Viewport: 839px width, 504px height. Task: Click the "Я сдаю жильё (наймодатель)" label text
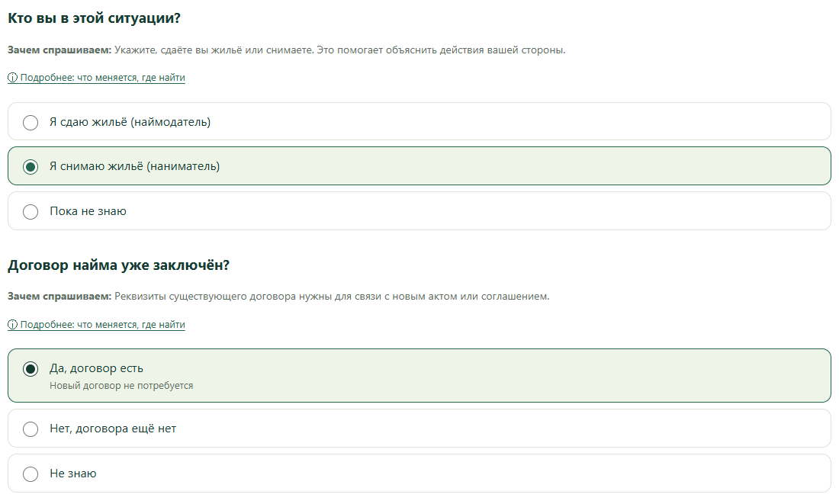pyautogui.click(x=130, y=122)
